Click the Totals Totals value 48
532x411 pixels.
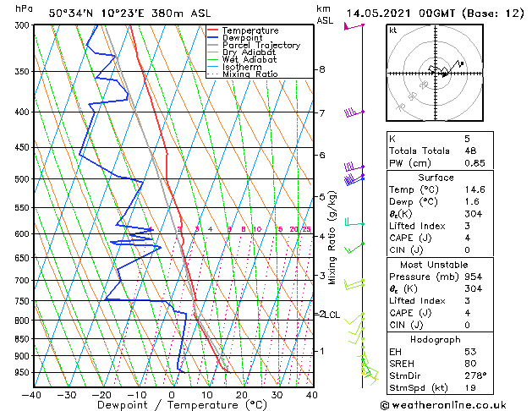tap(470, 151)
